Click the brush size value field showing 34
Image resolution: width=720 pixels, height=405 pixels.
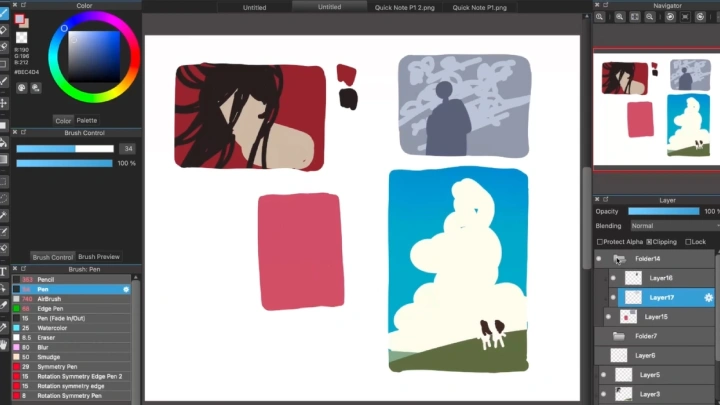(128, 149)
